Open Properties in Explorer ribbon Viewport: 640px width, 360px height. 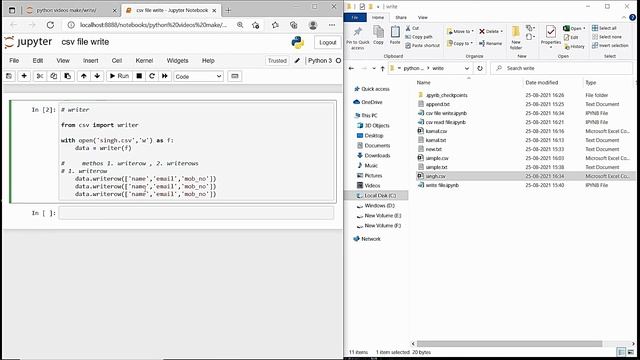551,37
